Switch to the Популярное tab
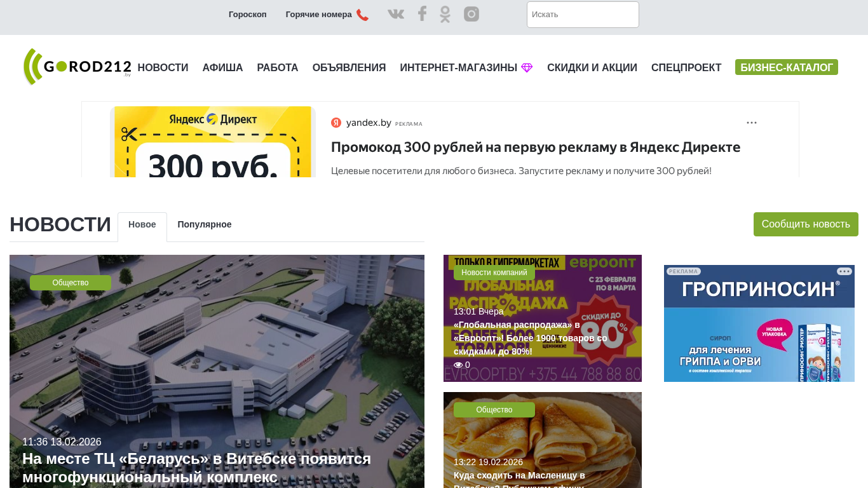868x488 pixels. coord(205,224)
